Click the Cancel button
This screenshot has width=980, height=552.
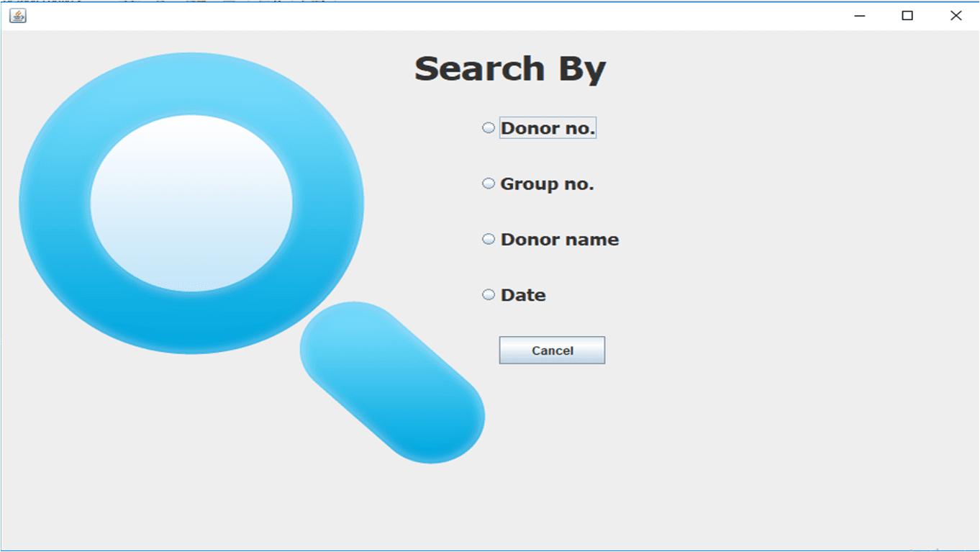[552, 350]
